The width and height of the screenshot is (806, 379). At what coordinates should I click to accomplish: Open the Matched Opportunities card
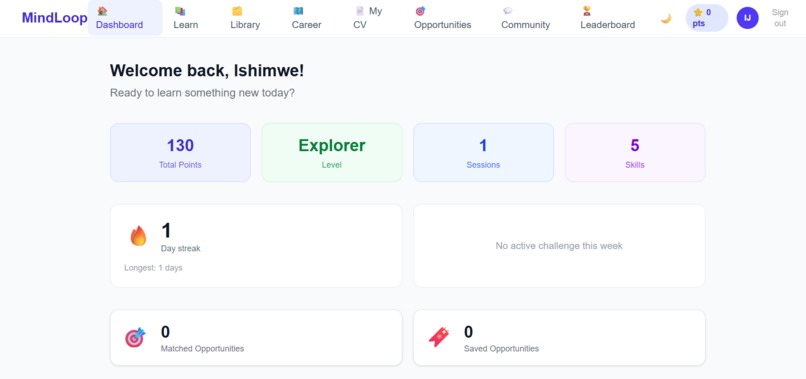tap(256, 338)
